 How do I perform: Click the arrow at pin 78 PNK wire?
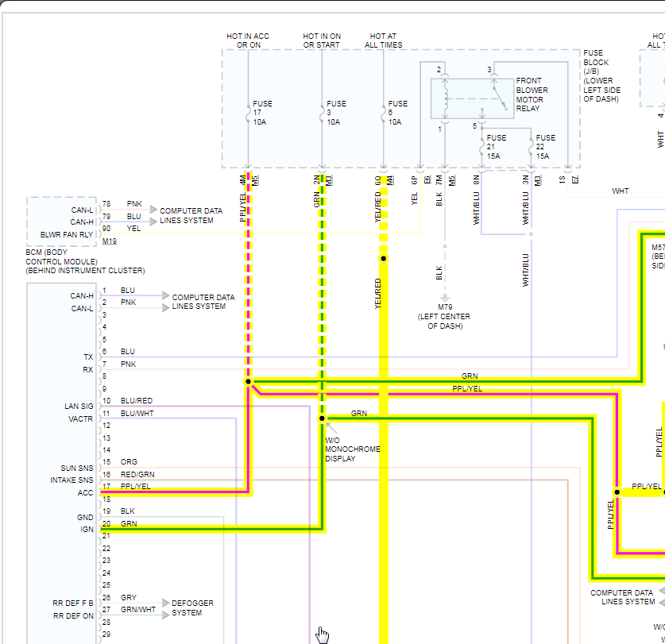[x=153, y=210]
